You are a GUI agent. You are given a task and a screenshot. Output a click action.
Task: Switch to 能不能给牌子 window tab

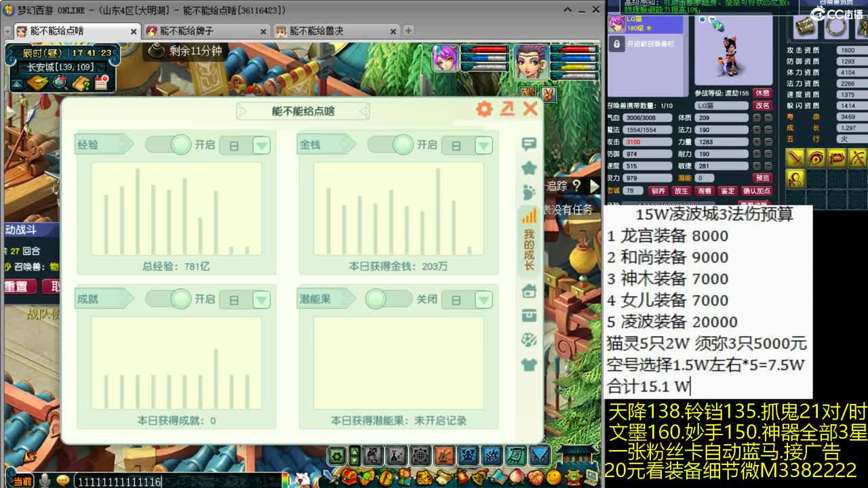206,31
